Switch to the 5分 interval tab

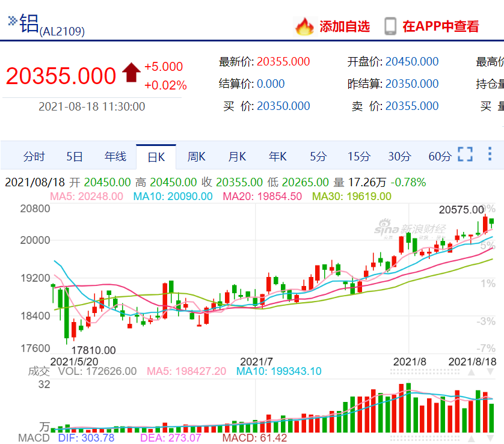pyautogui.click(x=318, y=156)
